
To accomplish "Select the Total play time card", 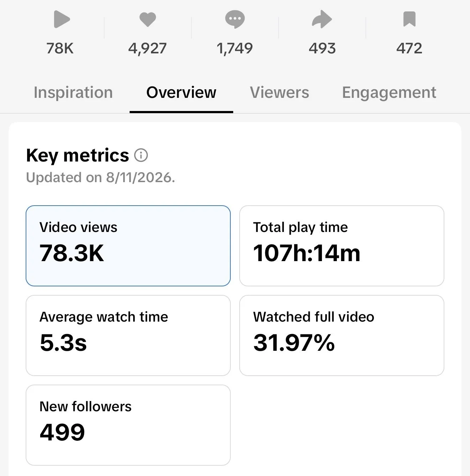I will [342, 246].
